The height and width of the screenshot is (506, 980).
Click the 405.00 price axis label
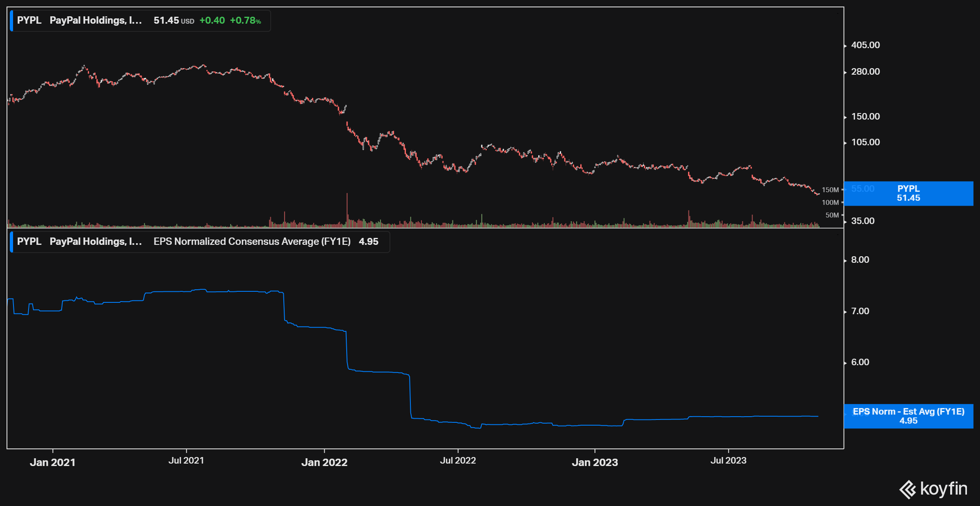865,45
